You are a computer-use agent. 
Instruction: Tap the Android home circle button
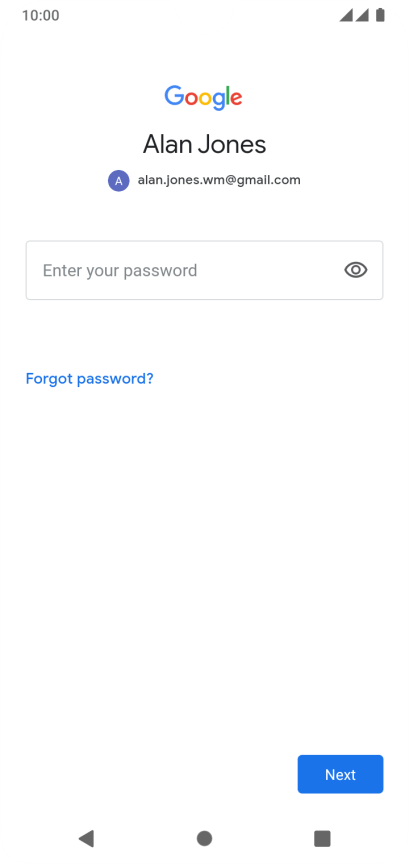point(204,838)
